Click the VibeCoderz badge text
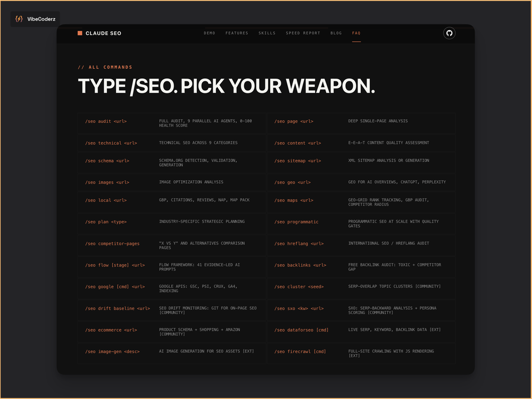The width and height of the screenshot is (532, 399). click(x=41, y=19)
